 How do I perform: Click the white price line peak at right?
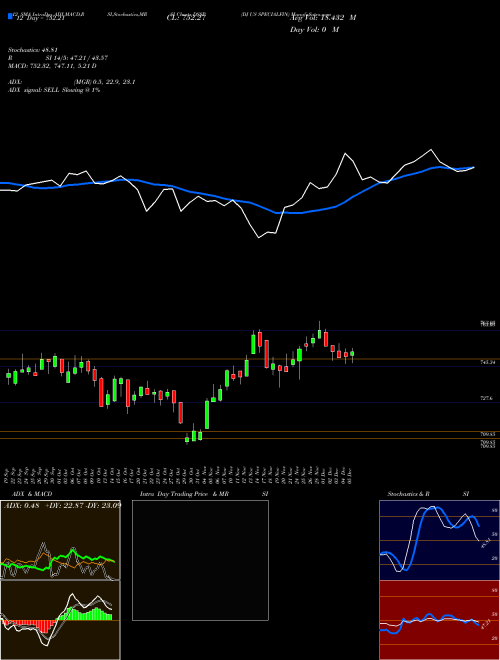coord(431,150)
